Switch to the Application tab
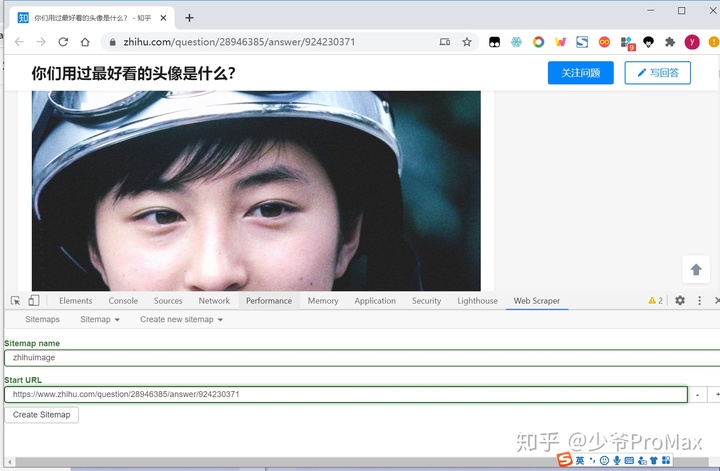Screen dimensions: 720x471 click(x=375, y=301)
